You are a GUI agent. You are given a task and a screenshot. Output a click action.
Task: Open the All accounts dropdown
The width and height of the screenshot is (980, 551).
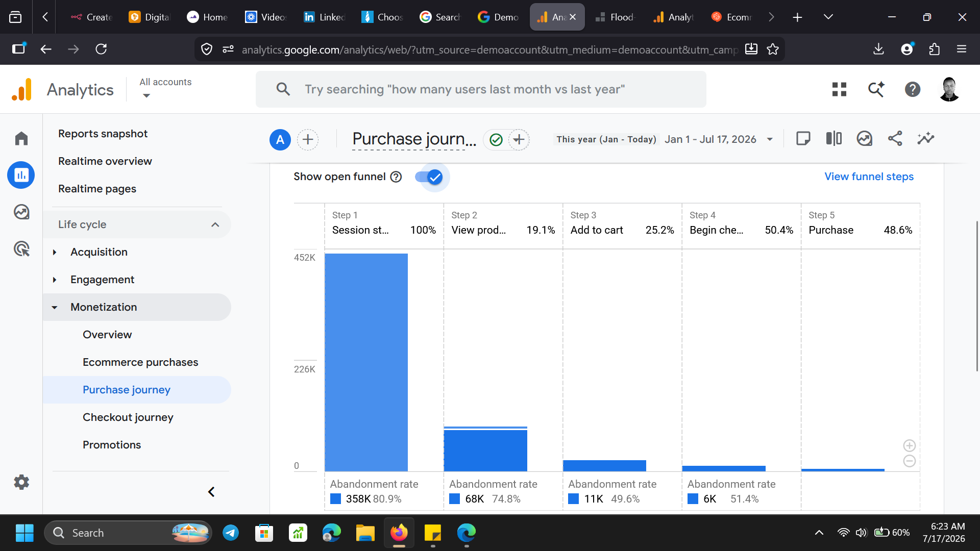[x=165, y=88]
